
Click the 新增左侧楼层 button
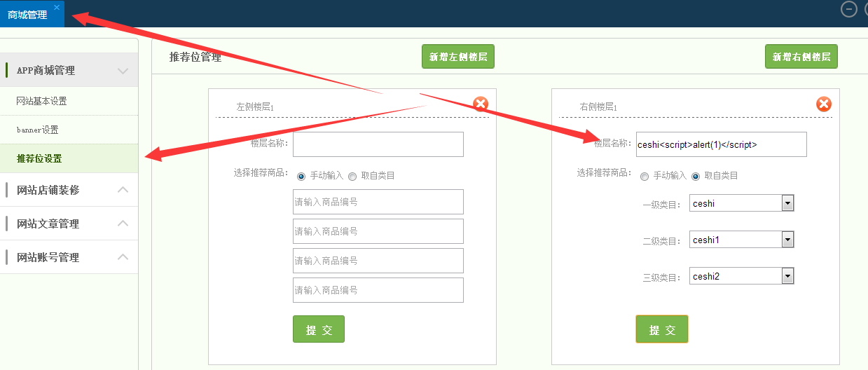[458, 57]
